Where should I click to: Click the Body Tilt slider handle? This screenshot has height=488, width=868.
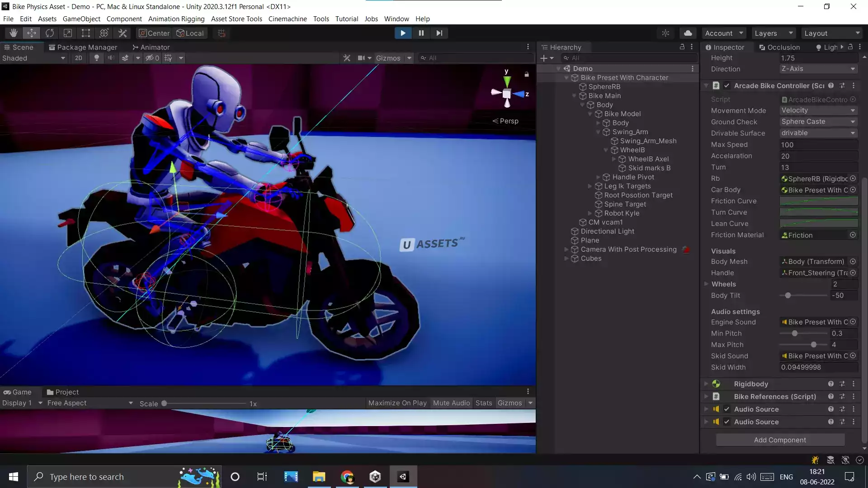click(x=788, y=296)
